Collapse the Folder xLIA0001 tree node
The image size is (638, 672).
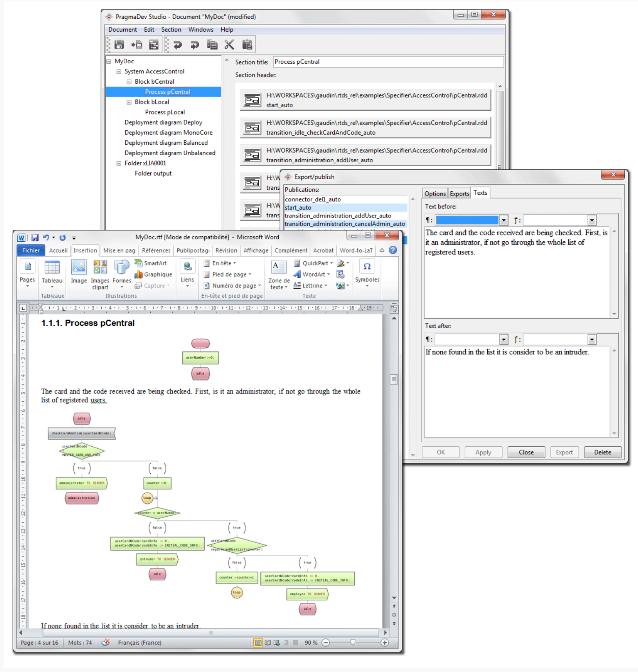(x=119, y=164)
